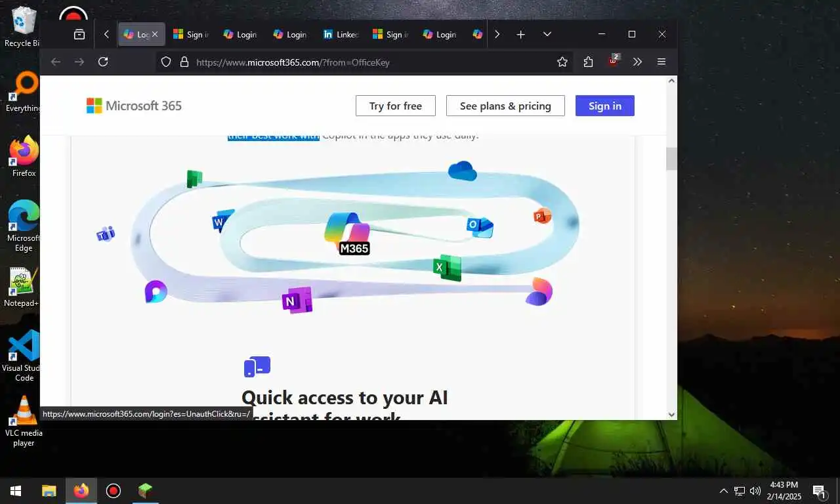Select the Firefox desktop shortcut

point(24,156)
